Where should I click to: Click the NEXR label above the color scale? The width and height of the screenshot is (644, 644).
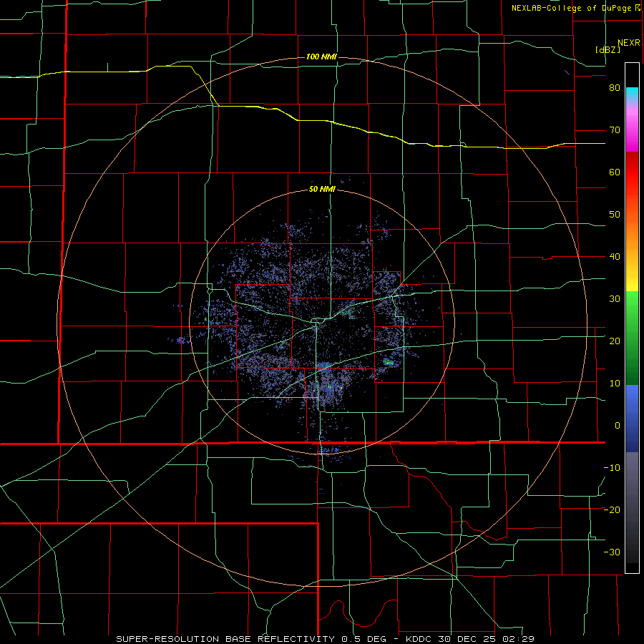(x=629, y=43)
